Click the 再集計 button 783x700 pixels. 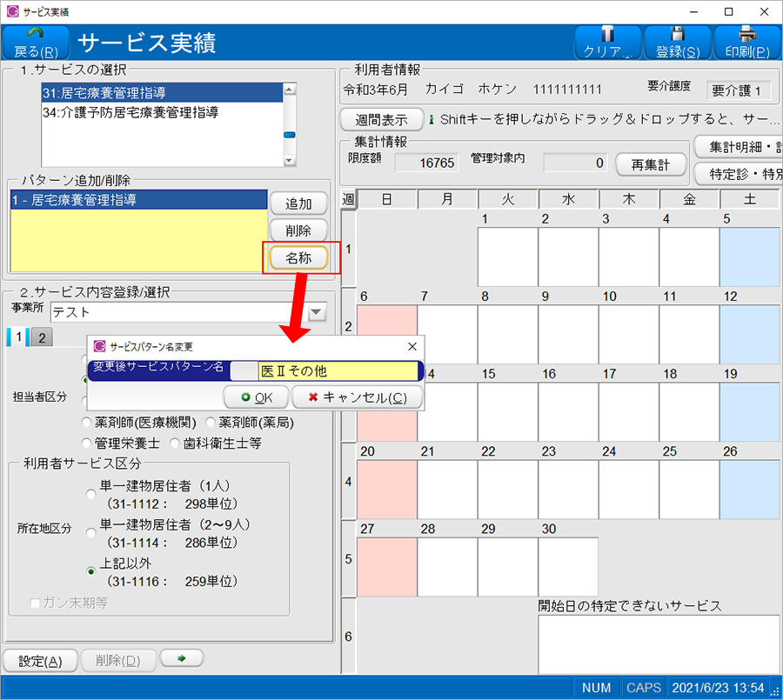(x=651, y=164)
